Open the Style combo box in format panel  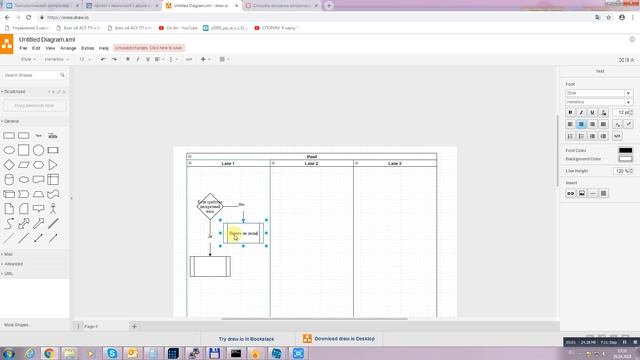[x=599, y=93]
